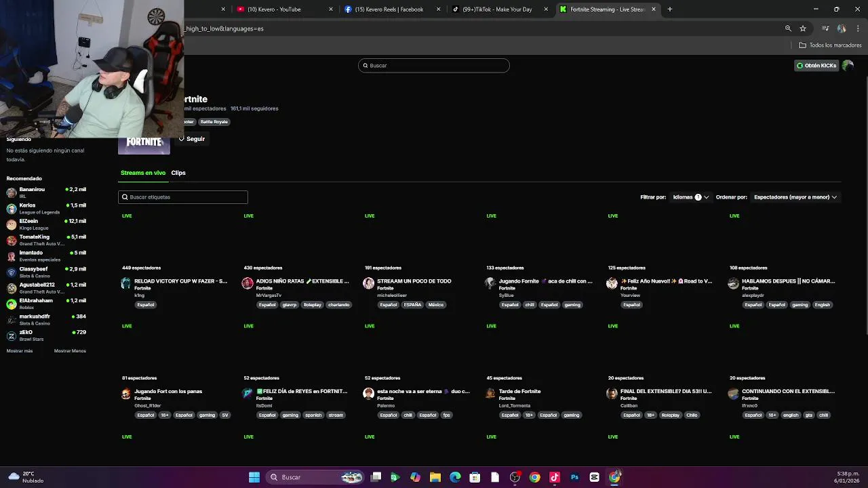Viewport: 868px width, 488px height.
Task: Open Microsoft Edge from taskbar
Action: (x=455, y=477)
